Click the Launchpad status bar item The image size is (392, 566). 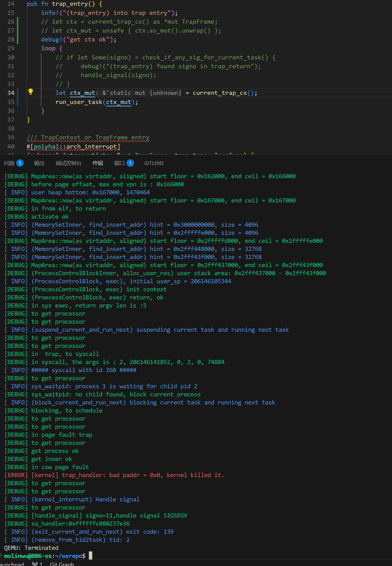point(11,564)
